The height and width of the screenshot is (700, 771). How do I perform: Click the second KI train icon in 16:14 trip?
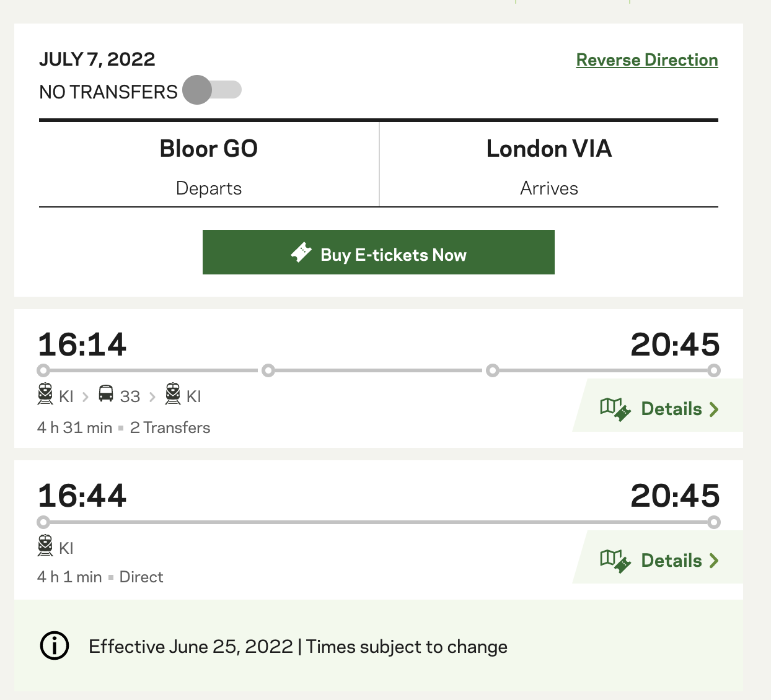point(173,394)
